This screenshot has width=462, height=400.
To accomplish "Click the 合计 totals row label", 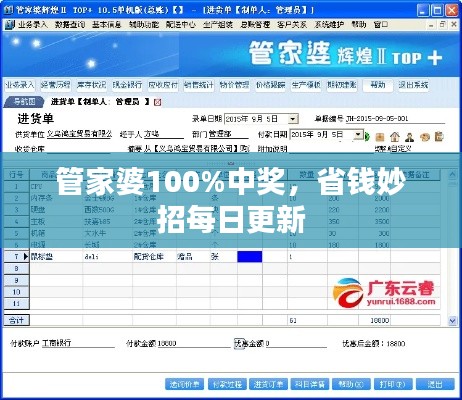I will [x=17, y=321].
